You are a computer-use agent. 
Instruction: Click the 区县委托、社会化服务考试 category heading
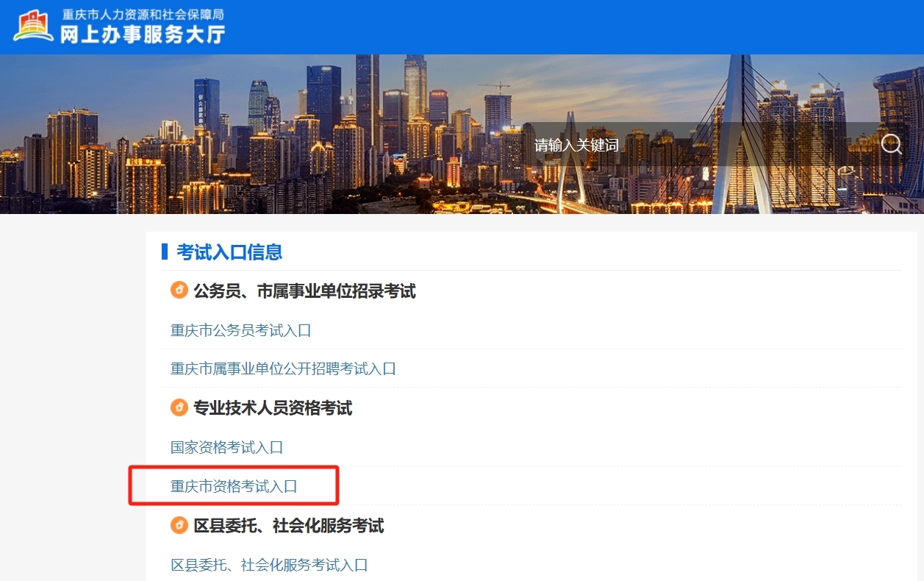(288, 526)
